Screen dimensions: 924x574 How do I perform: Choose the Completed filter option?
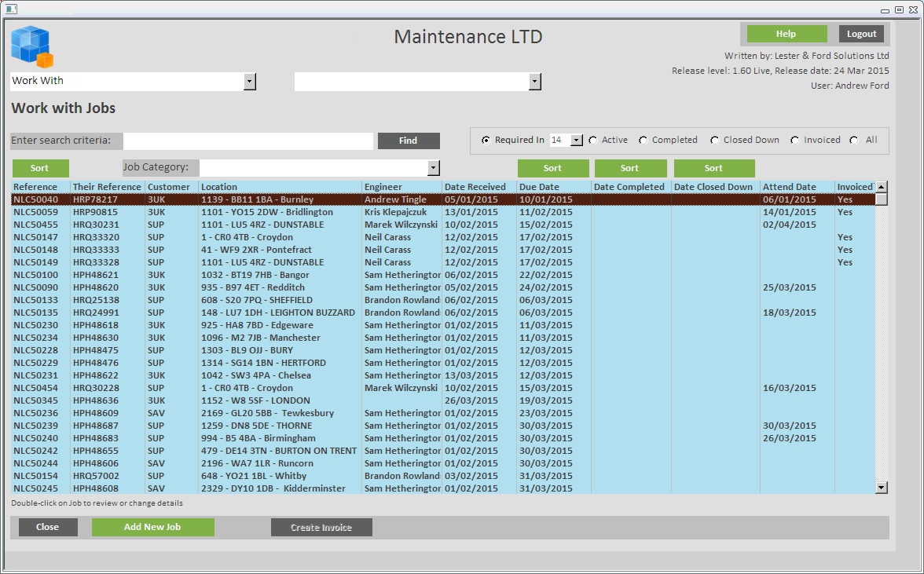pos(643,140)
